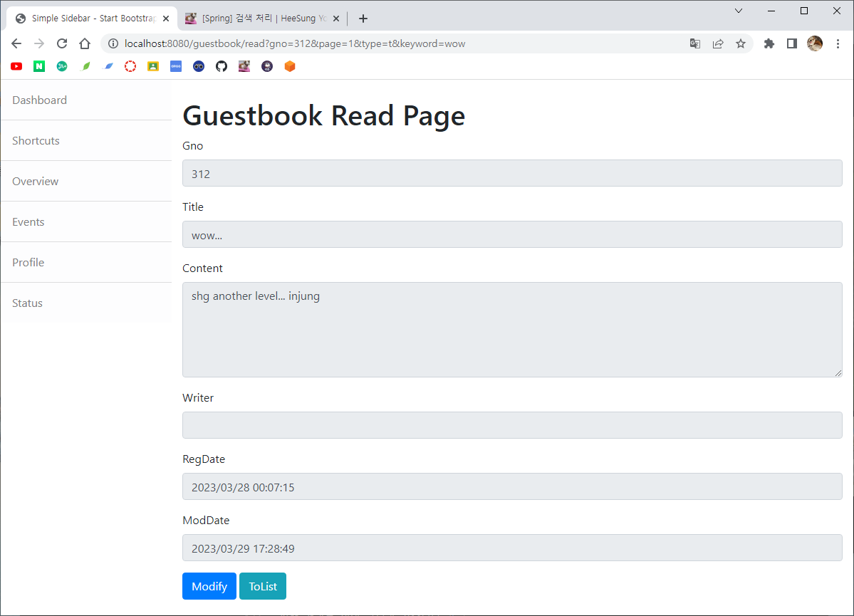Select Status in the sidebar
The height and width of the screenshot is (616, 854).
[x=86, y=303]
